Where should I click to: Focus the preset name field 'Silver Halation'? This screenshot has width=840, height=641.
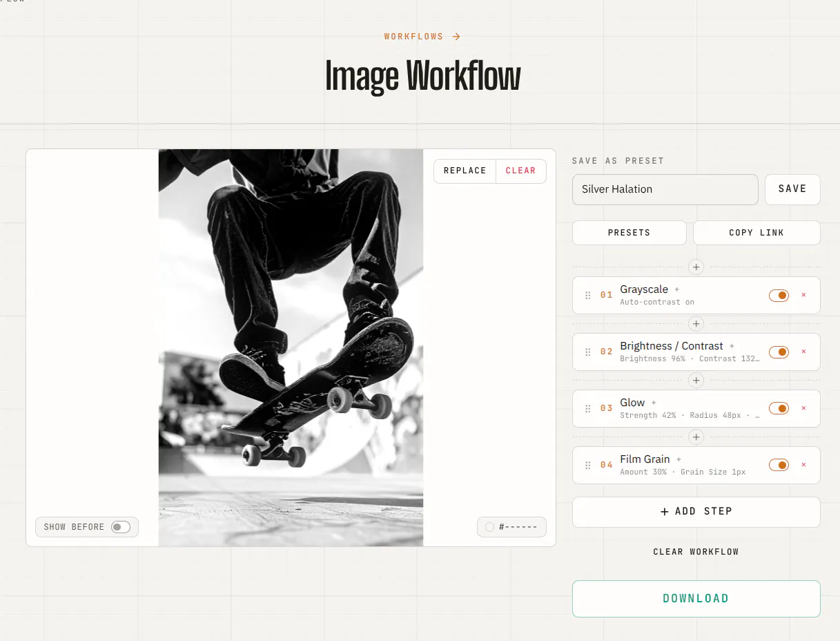(665, 189)
